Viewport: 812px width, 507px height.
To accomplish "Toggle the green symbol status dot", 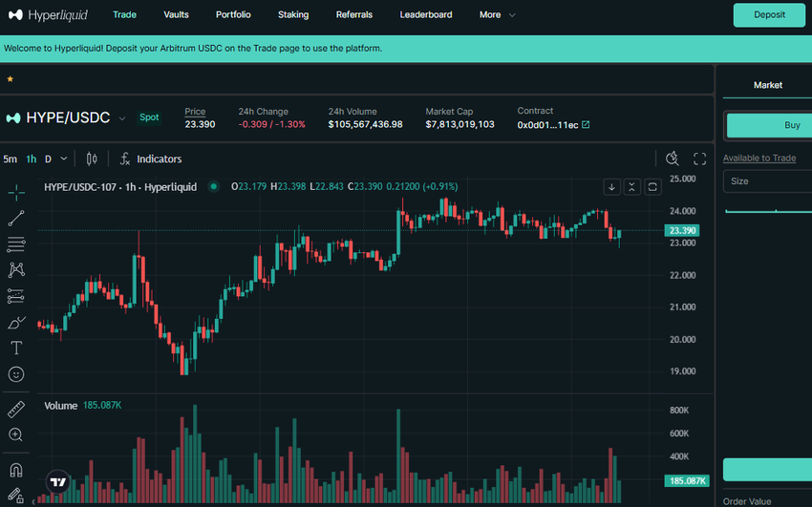I will (213, 187).
